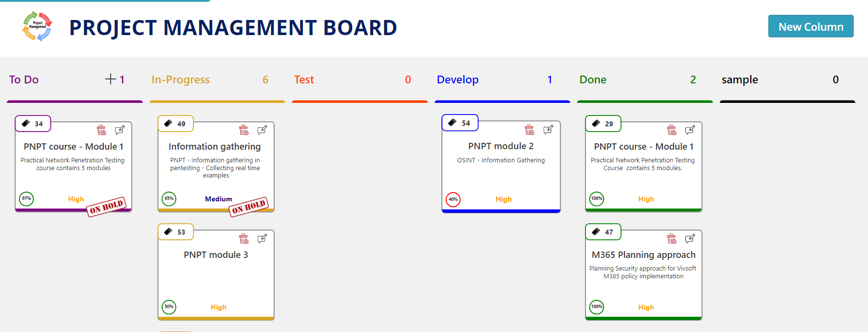Click the 97% progress circle on Module 1
Screen dimensions: 868x332
click(26, 199)
